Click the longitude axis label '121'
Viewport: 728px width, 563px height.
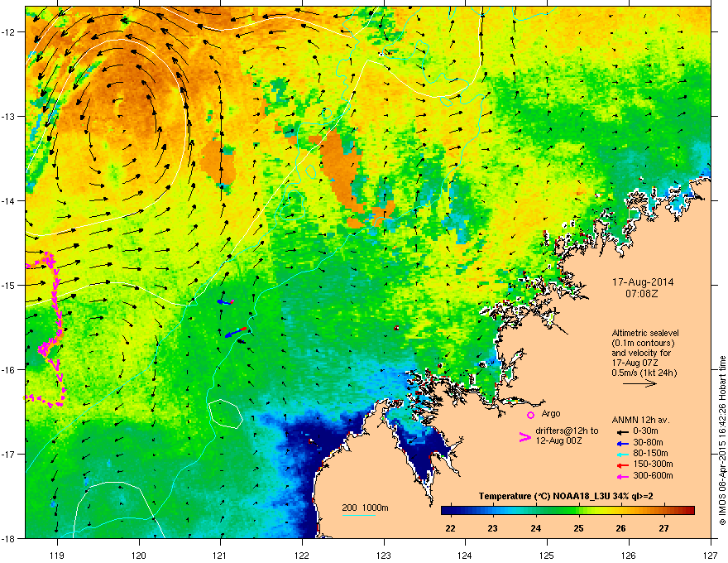coord(220,555)
